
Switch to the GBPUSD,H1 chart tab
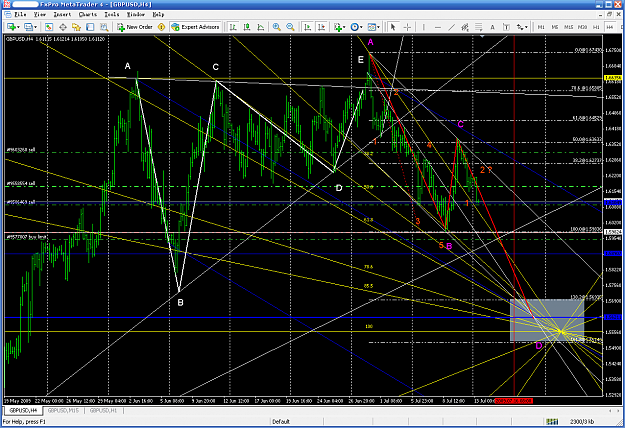tap(103, 410)
